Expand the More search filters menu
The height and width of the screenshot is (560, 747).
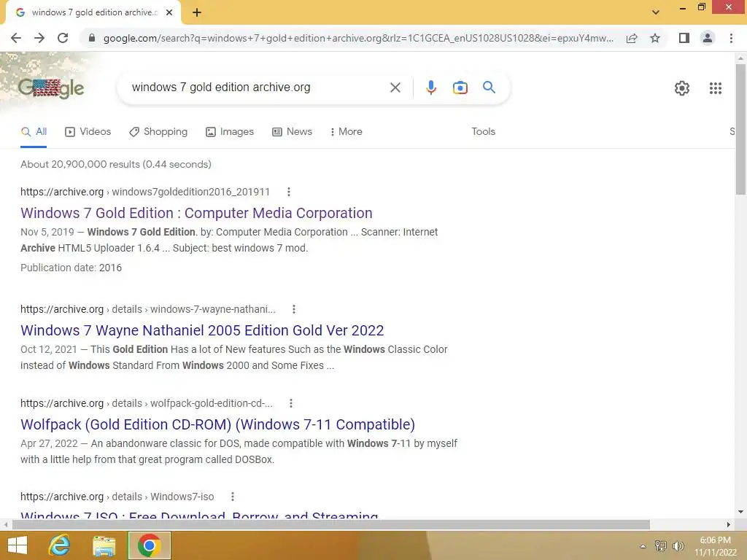pyautogui.click(x=347, y=132)
